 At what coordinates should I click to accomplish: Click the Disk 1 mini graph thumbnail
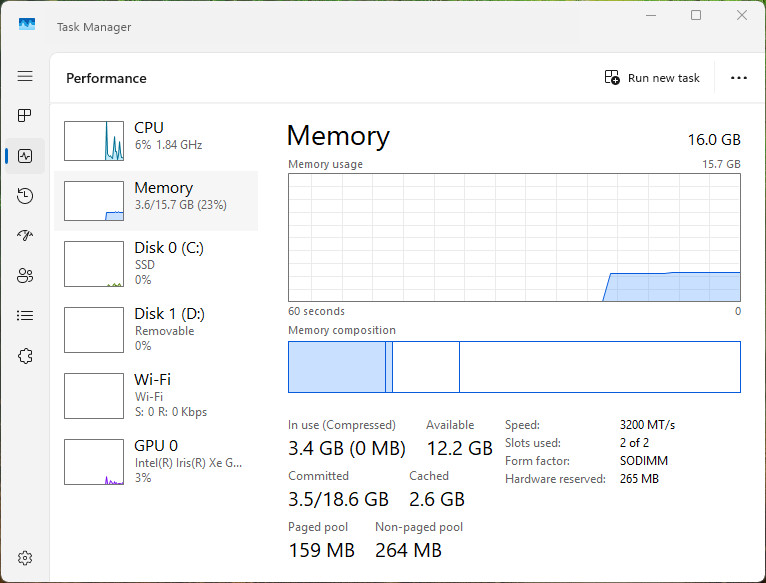[x=94, y=330]
